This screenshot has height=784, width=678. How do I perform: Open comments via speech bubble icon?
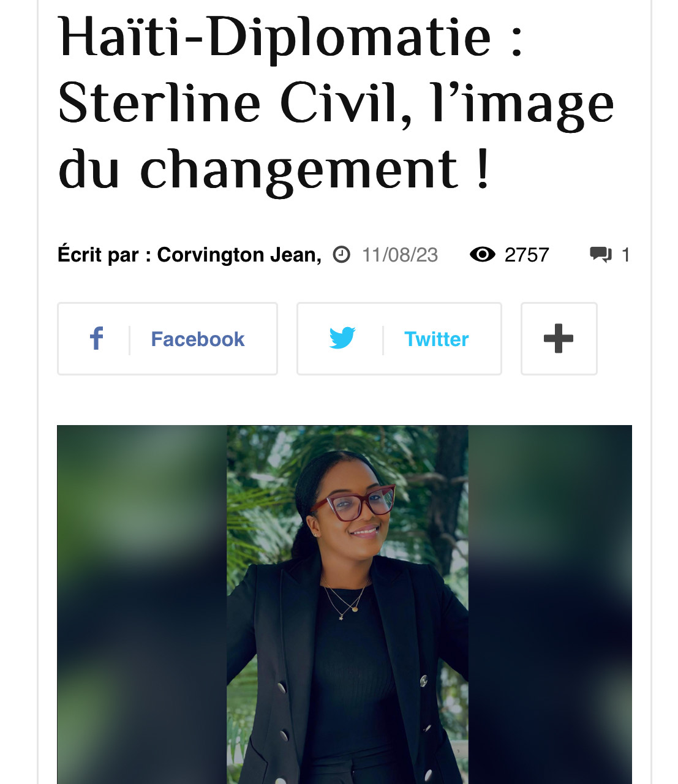[601, 254]
